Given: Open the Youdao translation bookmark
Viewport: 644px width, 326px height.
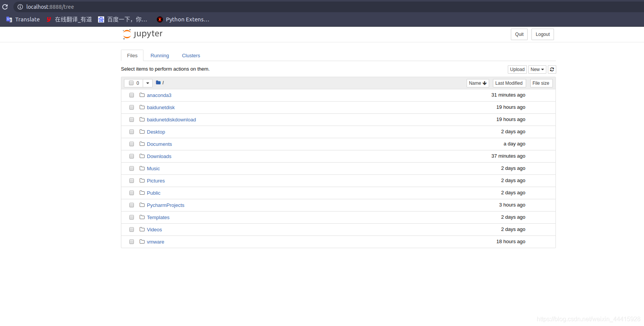Looking at the screenshot, I should [69, 19].
